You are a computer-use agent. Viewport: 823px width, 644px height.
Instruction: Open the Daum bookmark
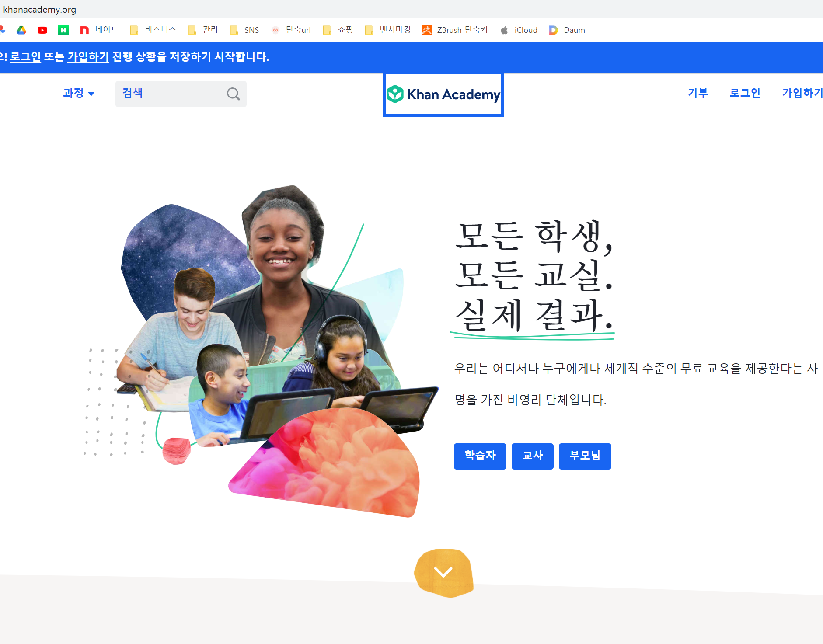pos(567,30)
